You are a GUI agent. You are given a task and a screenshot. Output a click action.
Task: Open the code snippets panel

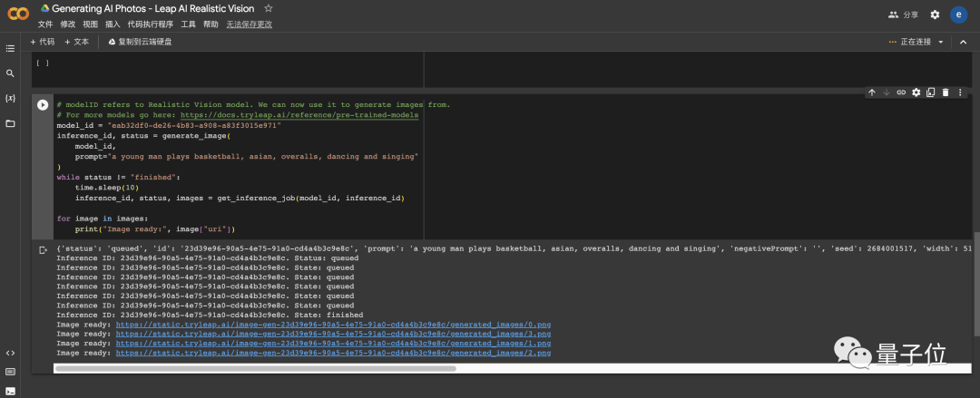(10, 353)
